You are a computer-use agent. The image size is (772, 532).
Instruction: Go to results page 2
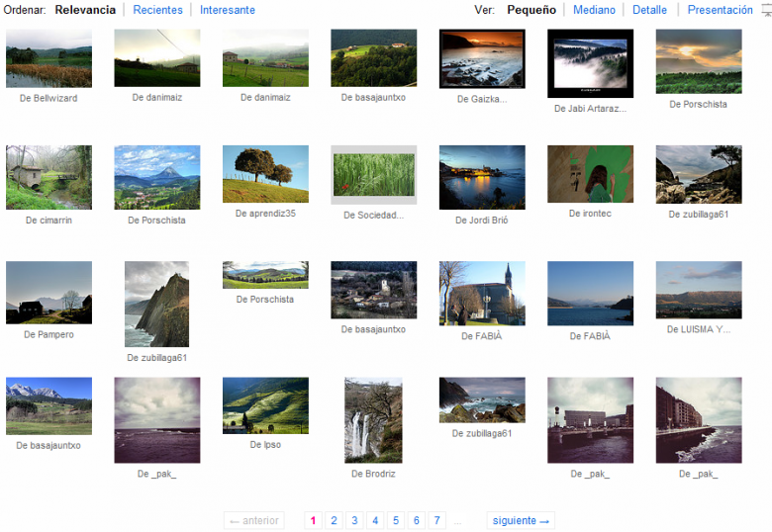(x=334, y=520)
